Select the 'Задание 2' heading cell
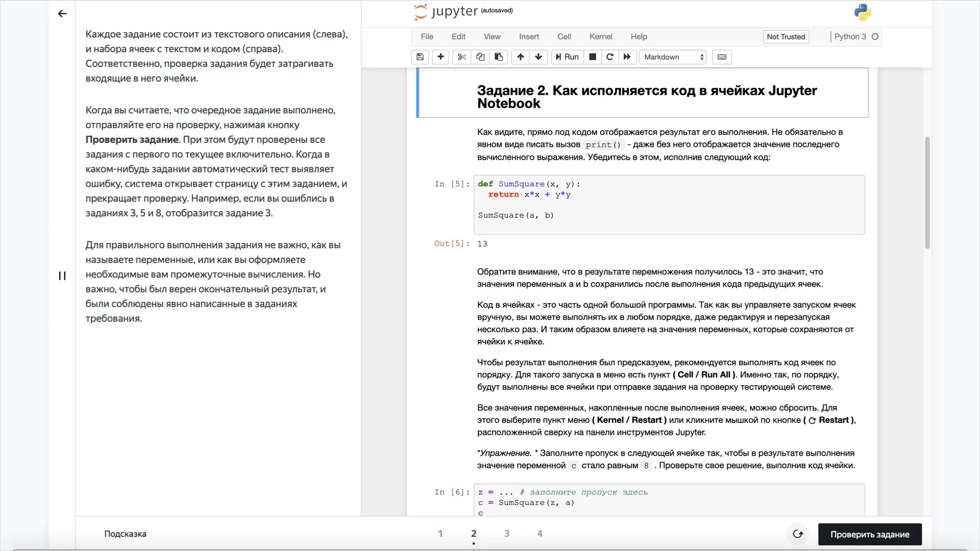The height and width of the screenshot is (551, 980). 642,93
